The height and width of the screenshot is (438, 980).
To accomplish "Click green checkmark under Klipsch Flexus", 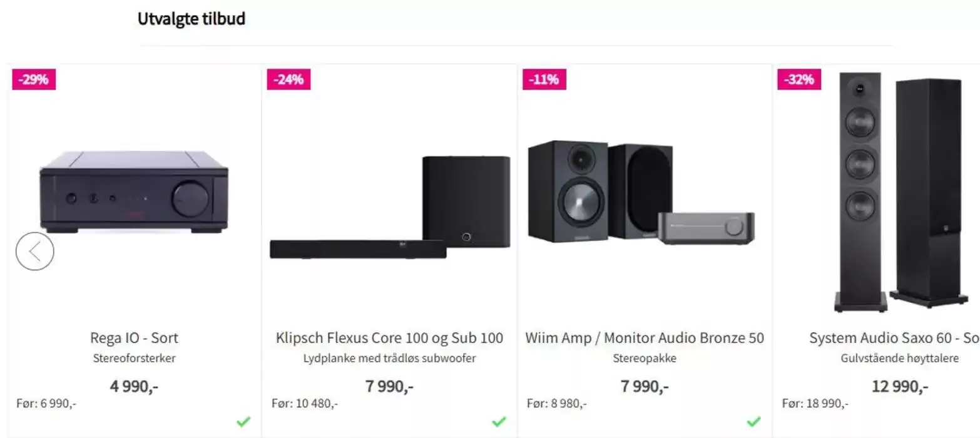I will tap(499, 422).
